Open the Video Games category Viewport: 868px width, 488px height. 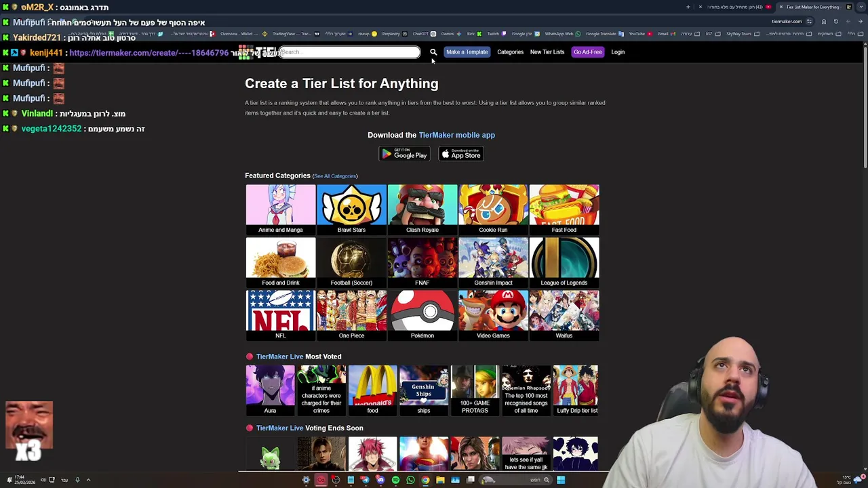(x=493, y=315)
